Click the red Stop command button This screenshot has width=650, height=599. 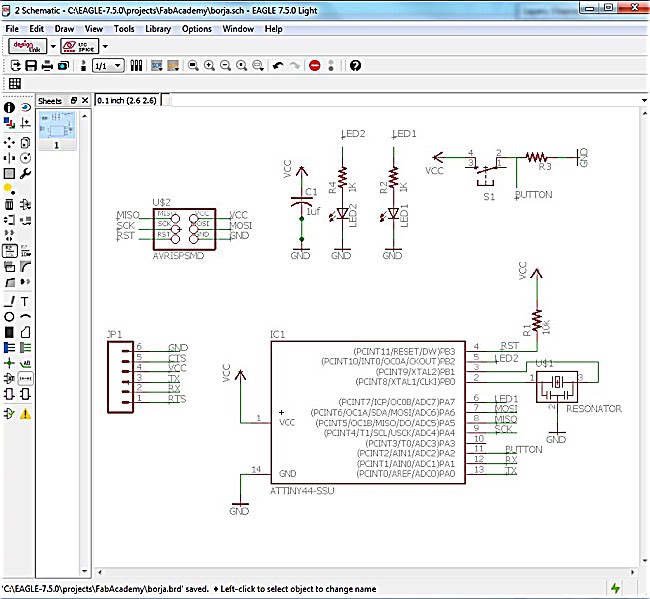pyautogui.click(x=315, y=65)
